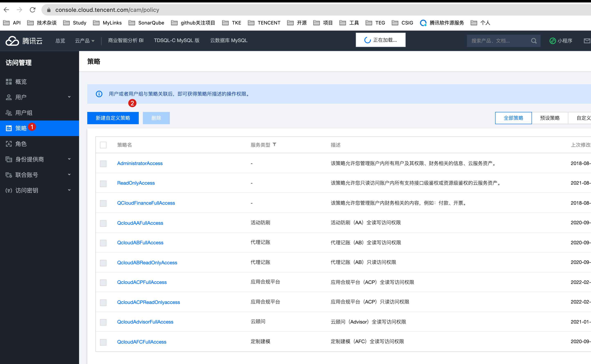Image resolution: width=591 pixels, height=364 pixels.
Task: Click the Tencent Cloud logo icon
Action: (x=12, y=41)
